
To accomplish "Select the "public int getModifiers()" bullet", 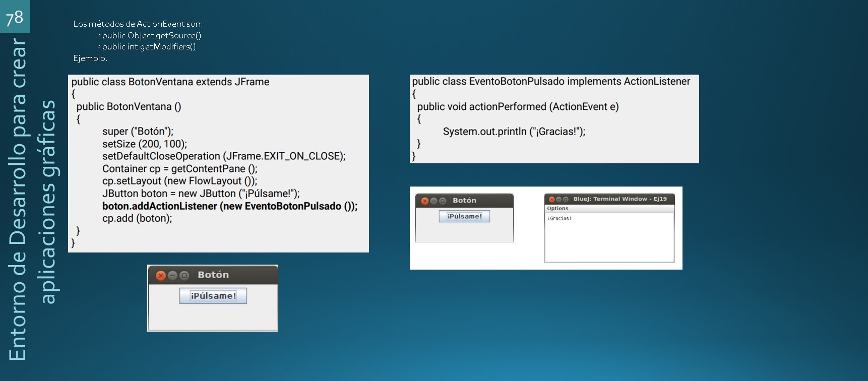I will point(149,47).
